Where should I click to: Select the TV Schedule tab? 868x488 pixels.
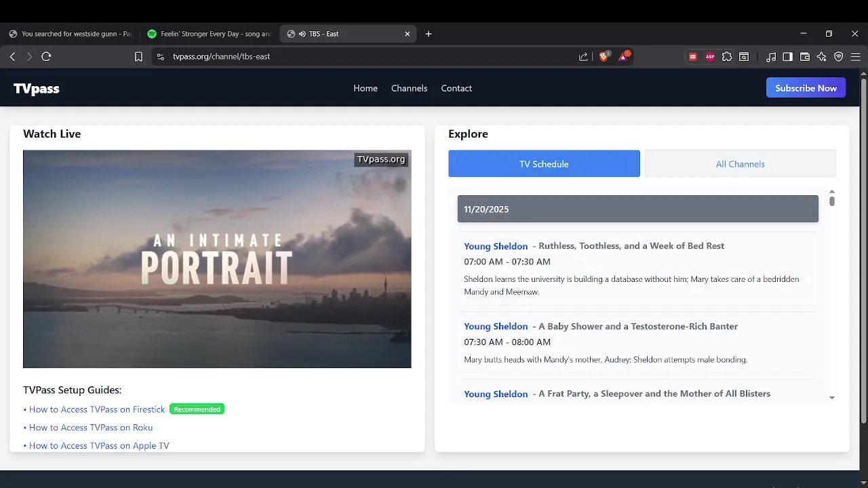(x=544, y=164)
